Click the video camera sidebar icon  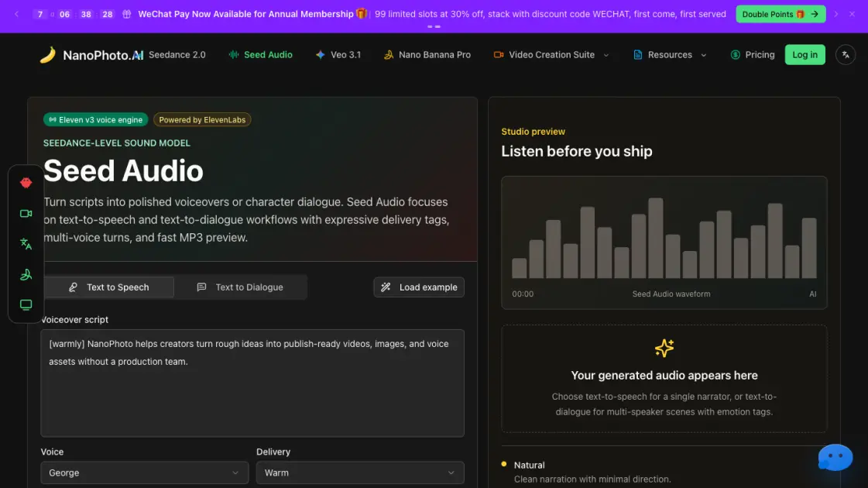pos(26,213)
